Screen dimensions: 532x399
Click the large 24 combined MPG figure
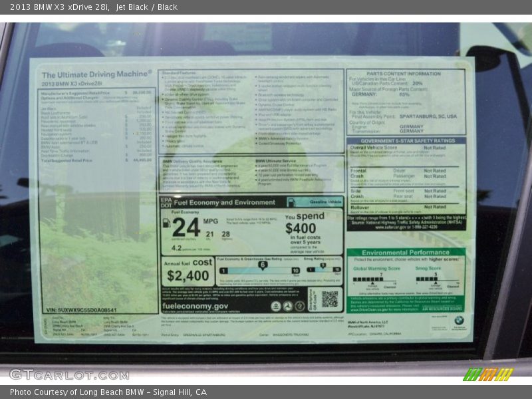186,227
